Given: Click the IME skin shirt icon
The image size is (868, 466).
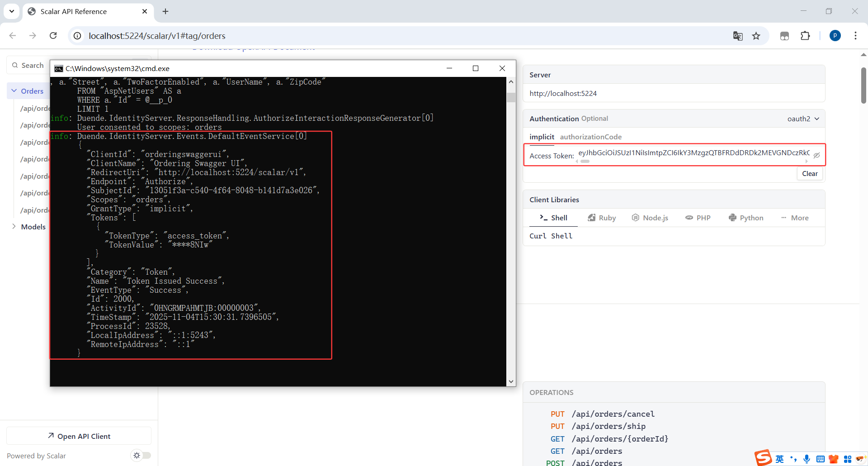Looking at the screenshot, I should coord(834,459).
